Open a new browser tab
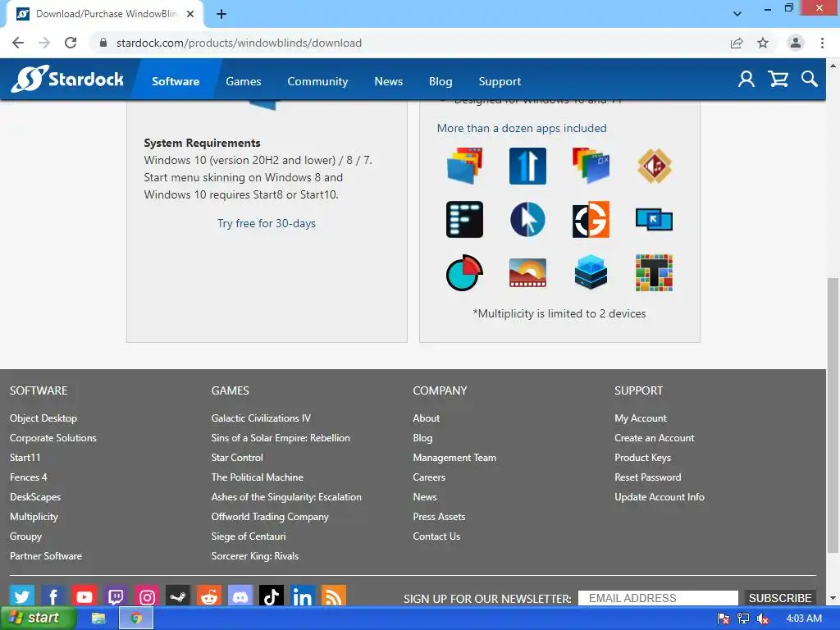The width and height of the screenshot is (840, 630). (221, 15)
